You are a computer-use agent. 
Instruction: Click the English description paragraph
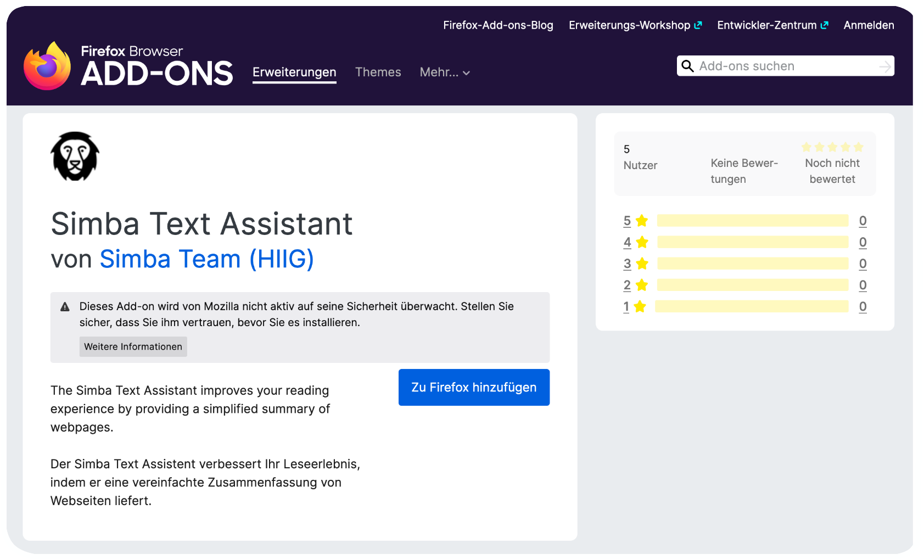click(190, 409)
